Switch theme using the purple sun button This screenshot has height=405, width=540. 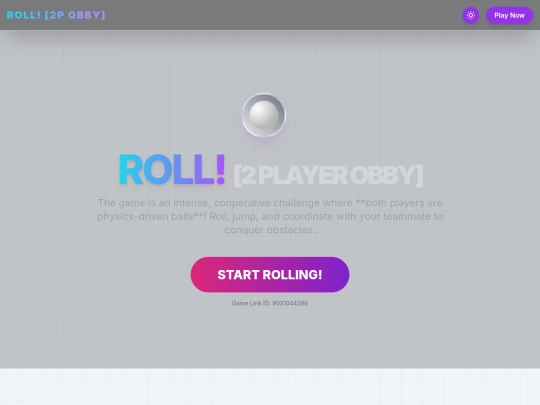[x=470, y=15]
